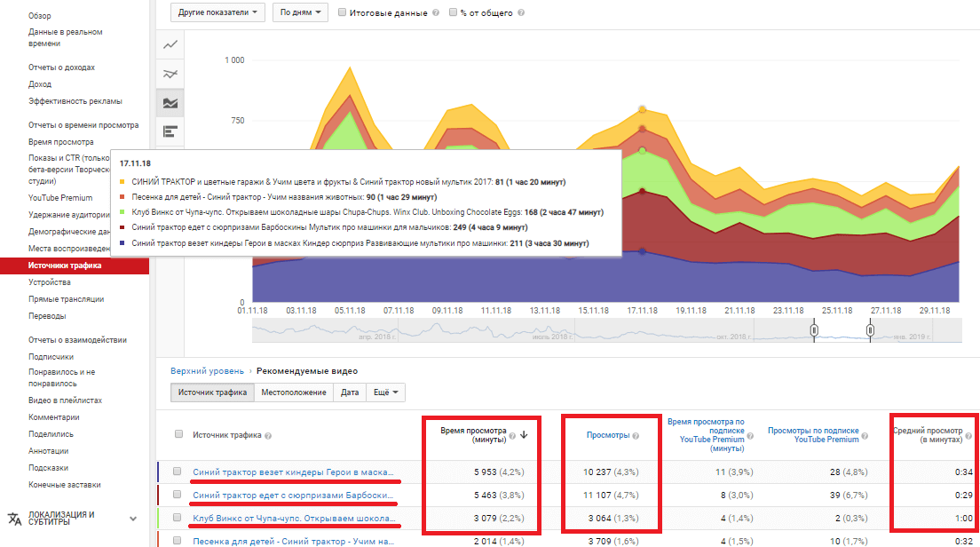Select the multi-line comparison chart icon
980x547 pixels.
pyautogui.click(x=170, y=74)
